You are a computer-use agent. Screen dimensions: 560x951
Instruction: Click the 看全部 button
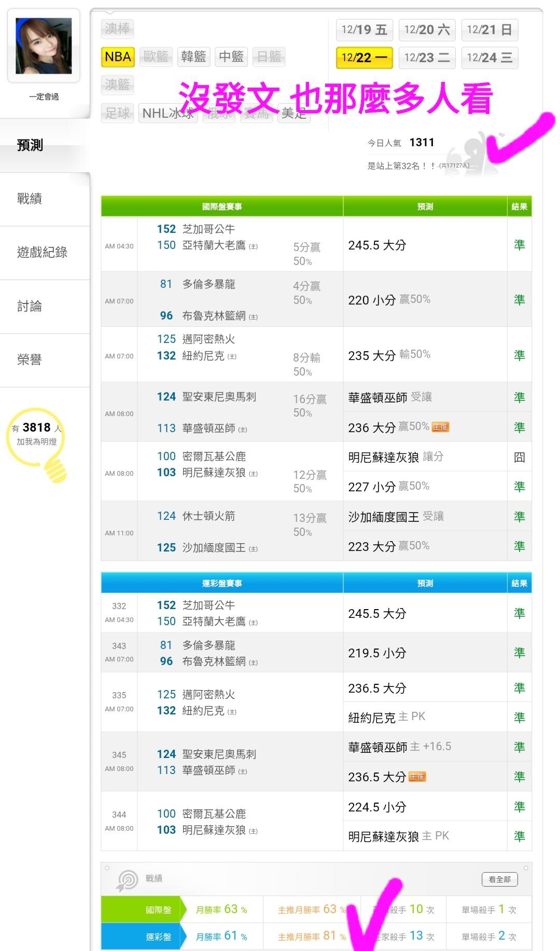point(499,879)
